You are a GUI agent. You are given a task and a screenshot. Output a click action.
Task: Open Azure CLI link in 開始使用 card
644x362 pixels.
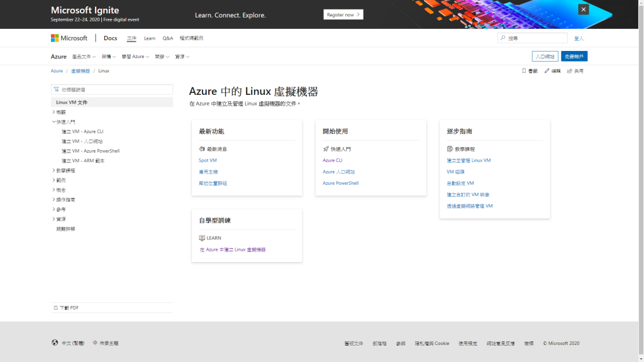click(x=332, y=160)
